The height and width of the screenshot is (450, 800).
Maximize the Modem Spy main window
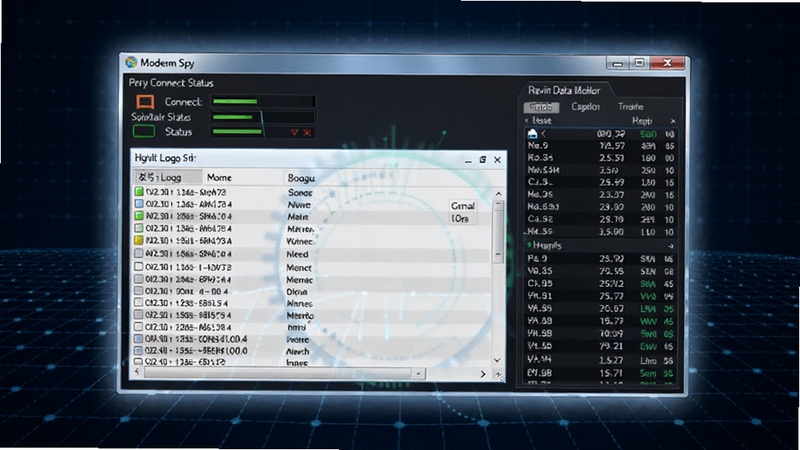click(639, 63)
